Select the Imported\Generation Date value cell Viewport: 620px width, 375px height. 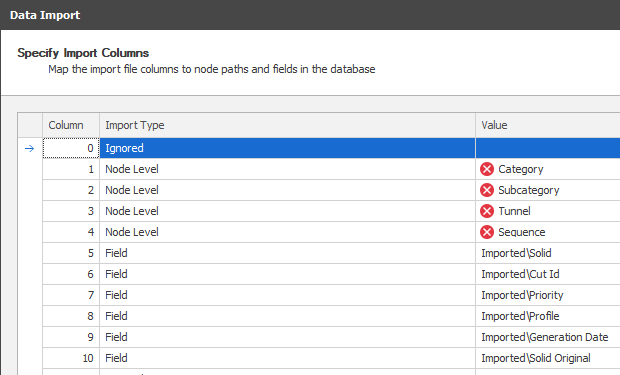click(x=548, y=337)
